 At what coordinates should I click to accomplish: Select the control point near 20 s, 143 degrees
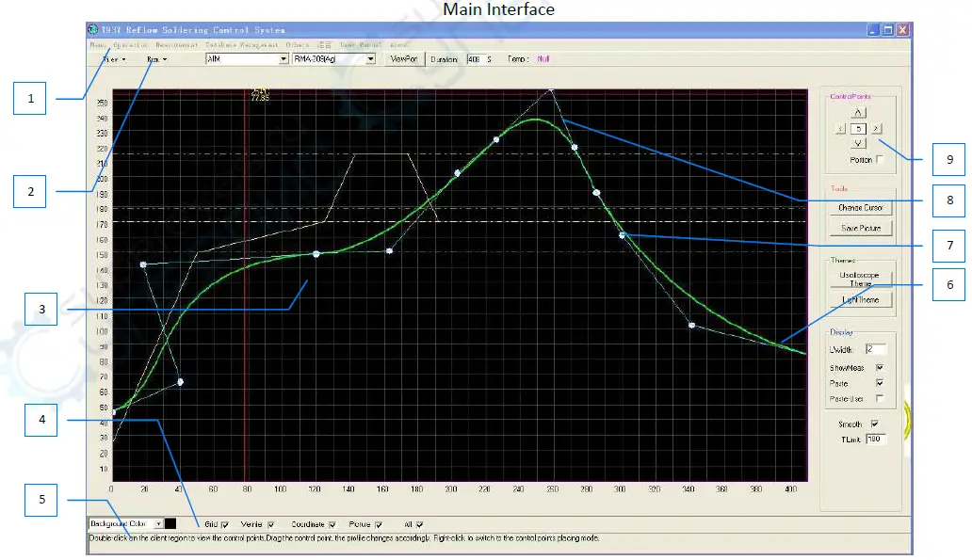tap(143, 264)
